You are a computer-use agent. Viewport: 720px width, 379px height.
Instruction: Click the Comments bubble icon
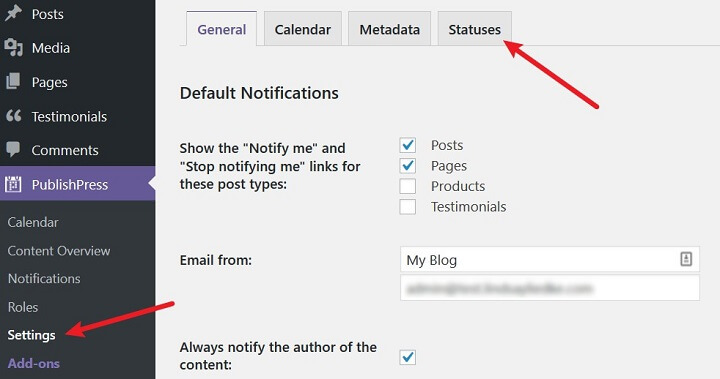pos(13,149)
